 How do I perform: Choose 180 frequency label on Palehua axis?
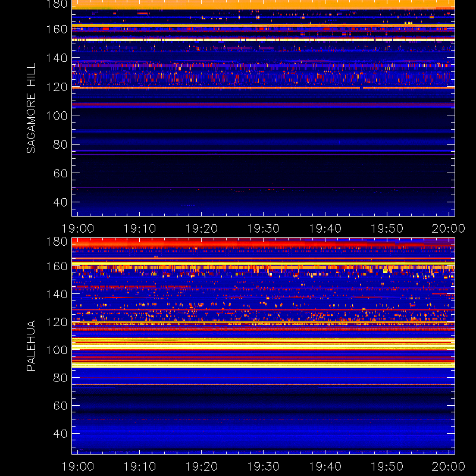57,242
